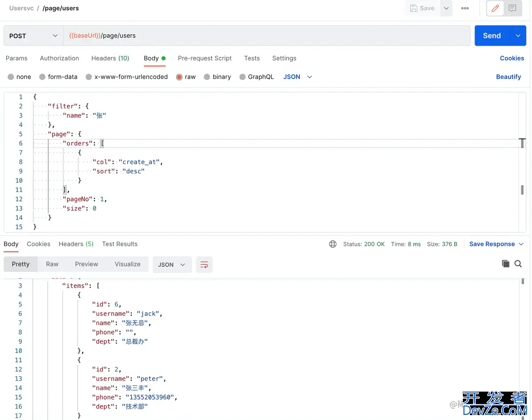Click the "技术部" dept value

coord(135,407)
